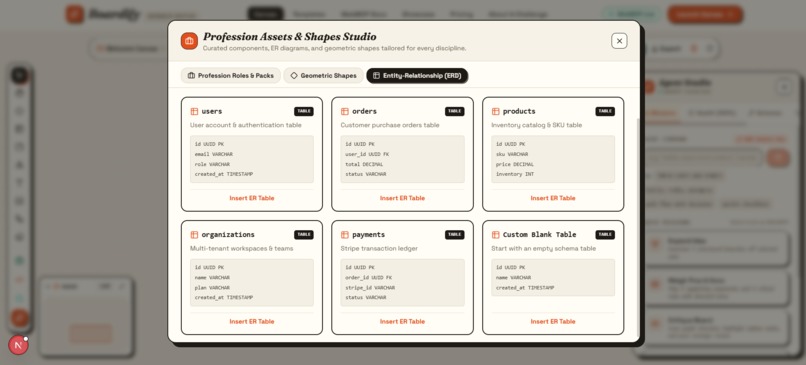806x365 pixels.
Task: Click 'Start with an empty schema table' text
Action: tap(543, 248)
